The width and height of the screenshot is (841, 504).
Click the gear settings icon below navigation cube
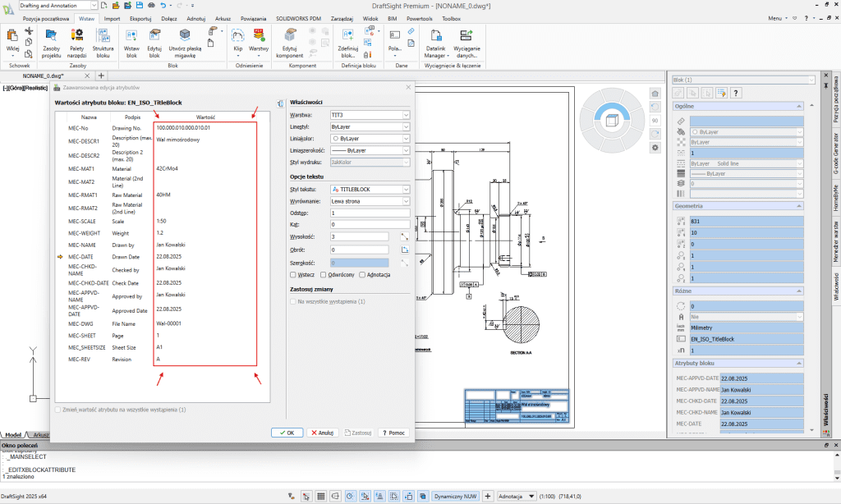tap(655, 148)
